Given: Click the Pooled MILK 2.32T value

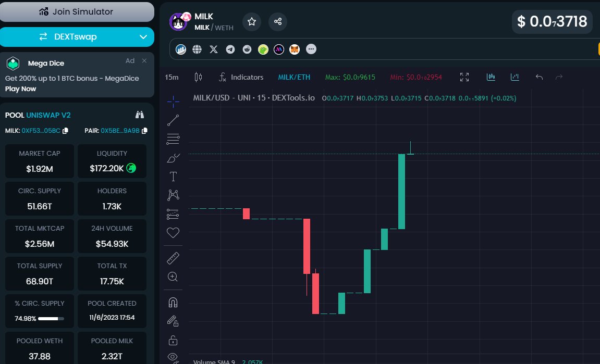Looking at the screenshot, I should (x=112, y=356).
